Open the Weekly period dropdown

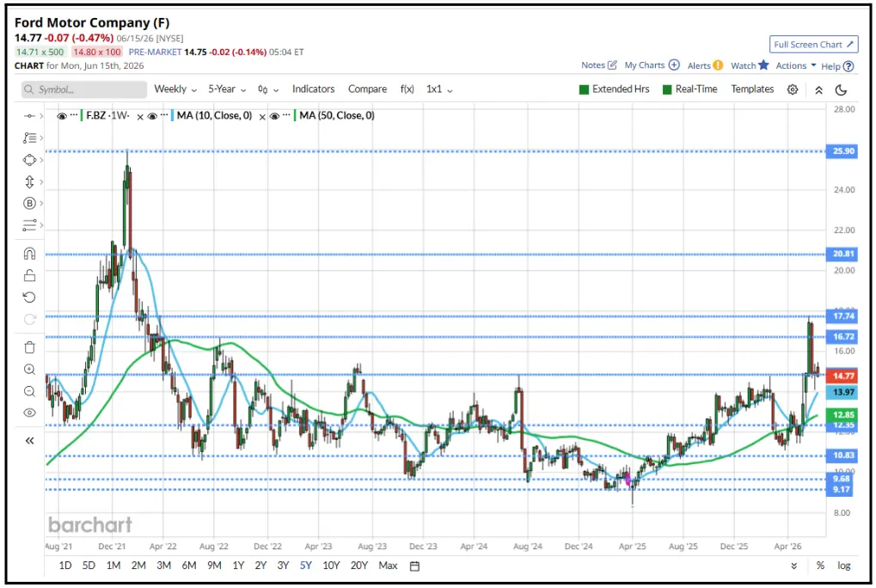pyautogui.click(x=175, y=89)
